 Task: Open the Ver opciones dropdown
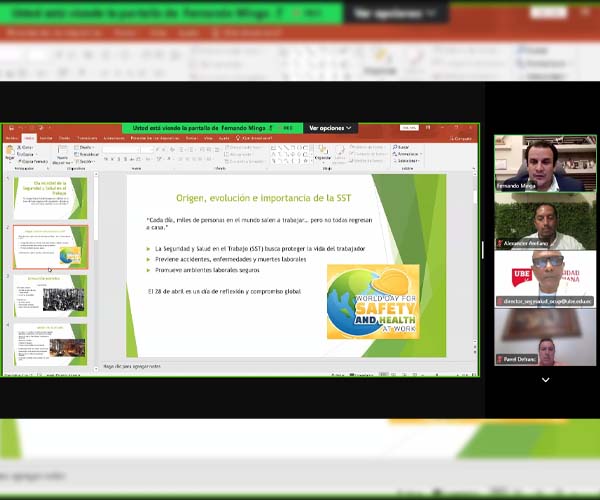(330, 128)
